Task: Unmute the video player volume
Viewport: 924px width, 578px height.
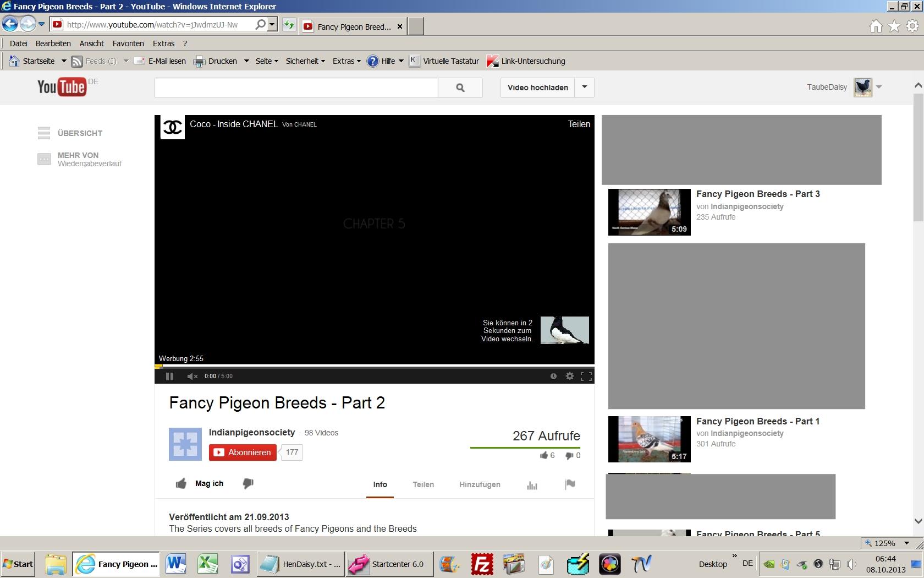Action: click(x=192, y=376)
